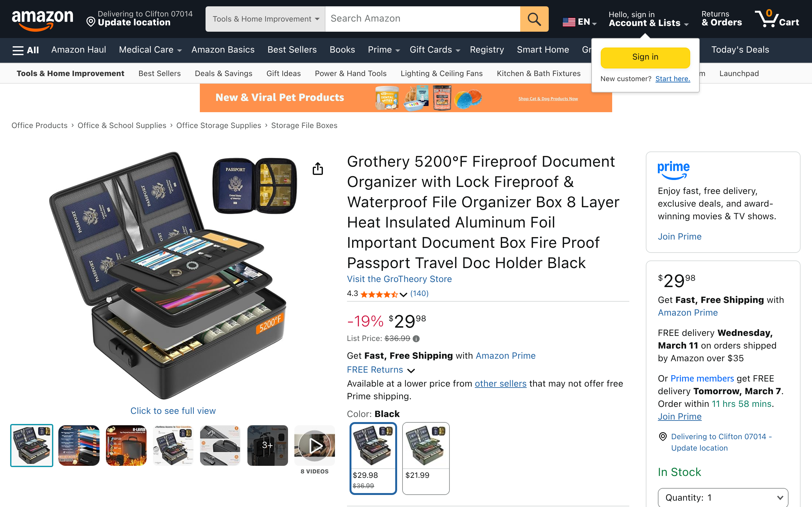
Task: Open the All hamburger menu
Action: point(25,50)
